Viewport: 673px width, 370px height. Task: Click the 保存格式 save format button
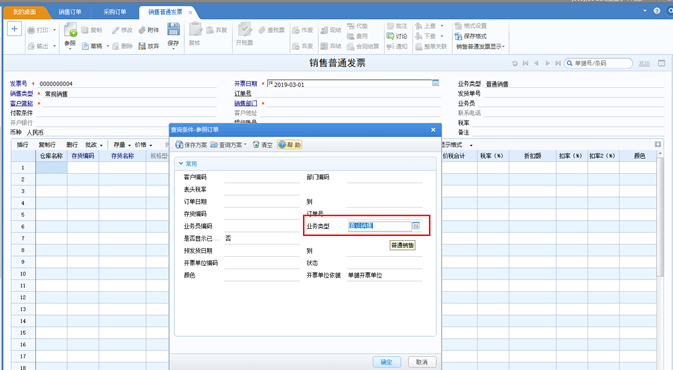click(x=470, y=36)
